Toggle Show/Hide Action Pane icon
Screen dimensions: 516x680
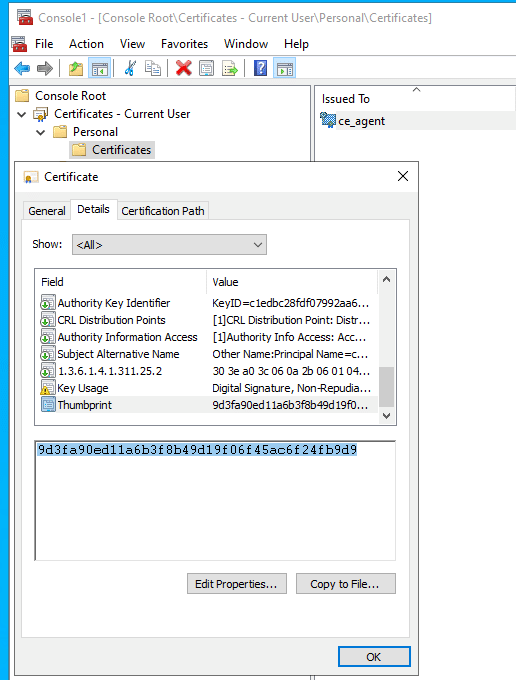click(x=285, y=69)
